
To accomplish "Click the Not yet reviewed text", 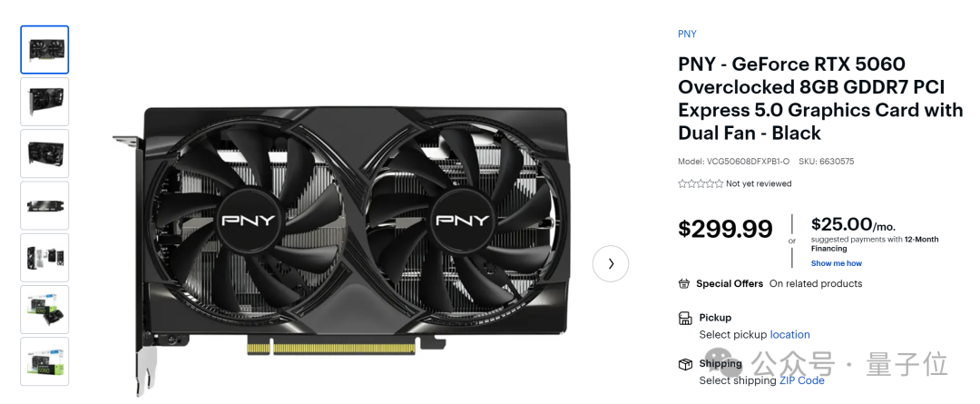I will click(759, 184).
